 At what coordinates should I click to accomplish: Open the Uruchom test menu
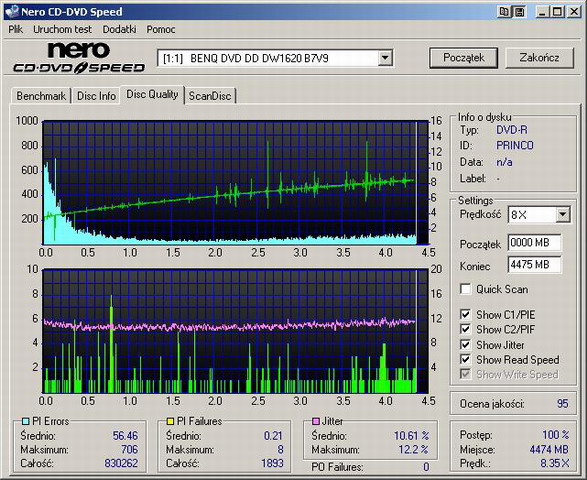[x=63, y=29]
